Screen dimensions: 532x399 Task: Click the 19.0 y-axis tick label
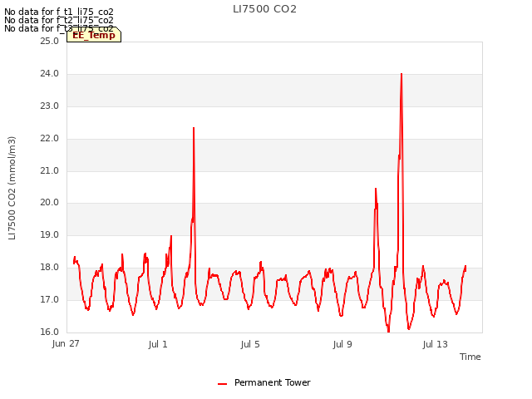point(49,234)
